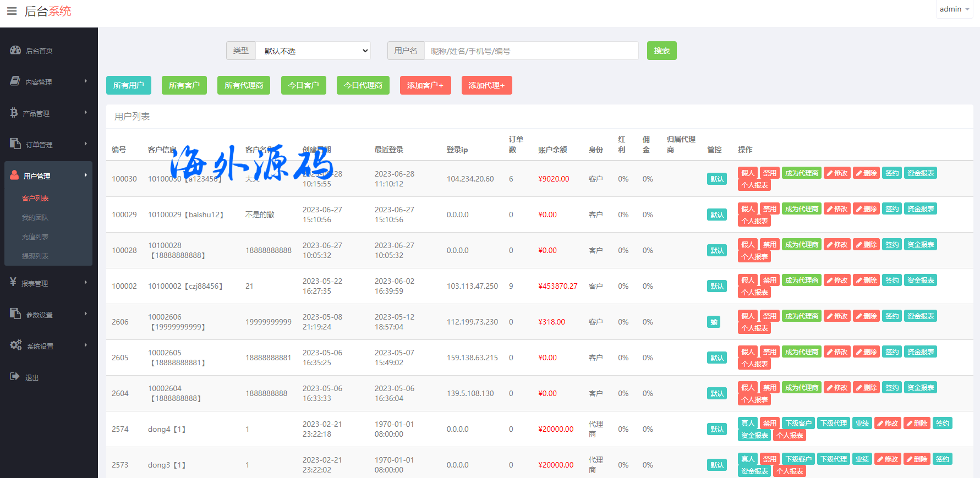This screenshot has height=478, width=980.
Task: Toggle 真人 status for user 2574
Action: pyautogui.click(x=747, y=424)
